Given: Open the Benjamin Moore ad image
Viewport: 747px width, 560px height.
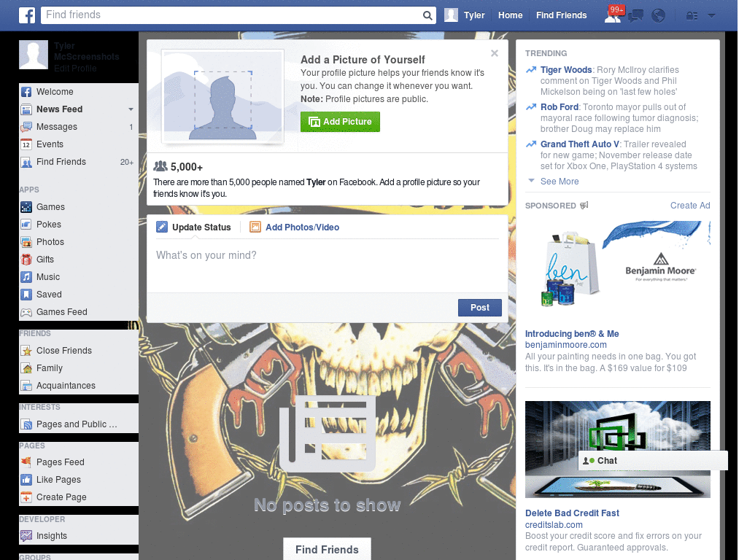Looking at the screenshot, I should pyautogui.click(x=617, y=271).
